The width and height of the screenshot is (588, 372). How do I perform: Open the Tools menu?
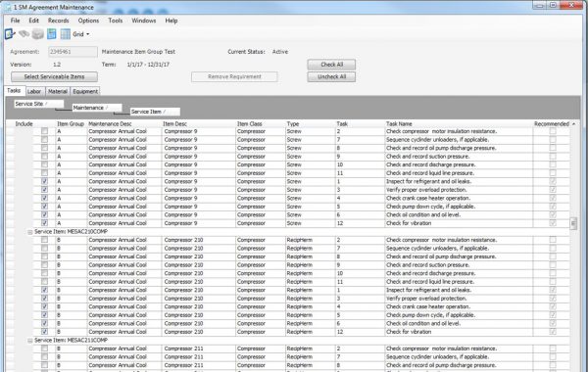tap(115, 21)
